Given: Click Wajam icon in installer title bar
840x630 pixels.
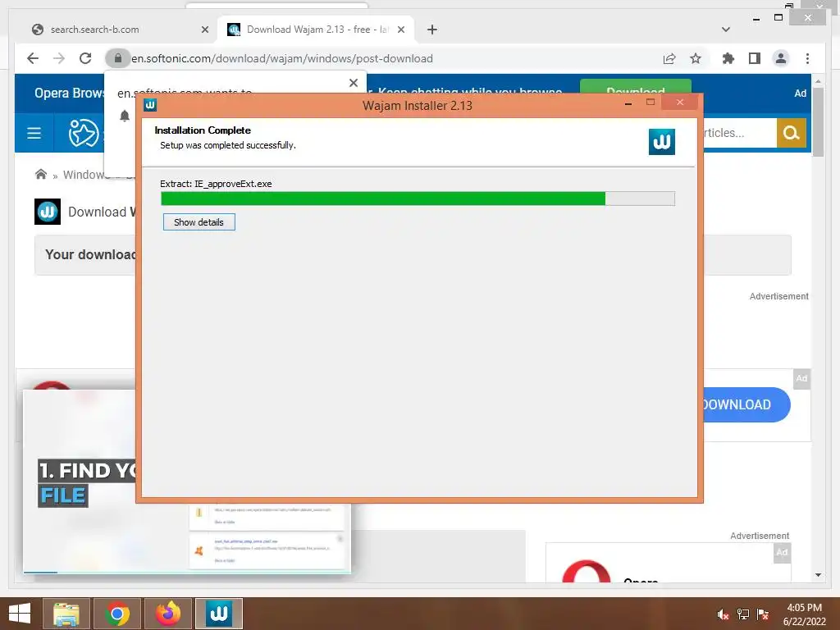Looking at the screenshot, I should click(x=150, y=105).
